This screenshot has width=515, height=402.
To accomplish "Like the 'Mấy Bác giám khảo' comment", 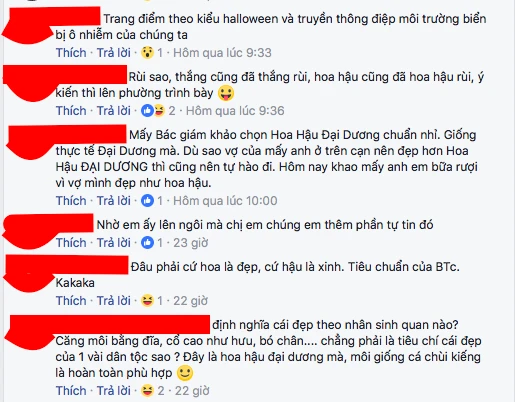I will tap(71, 201).
